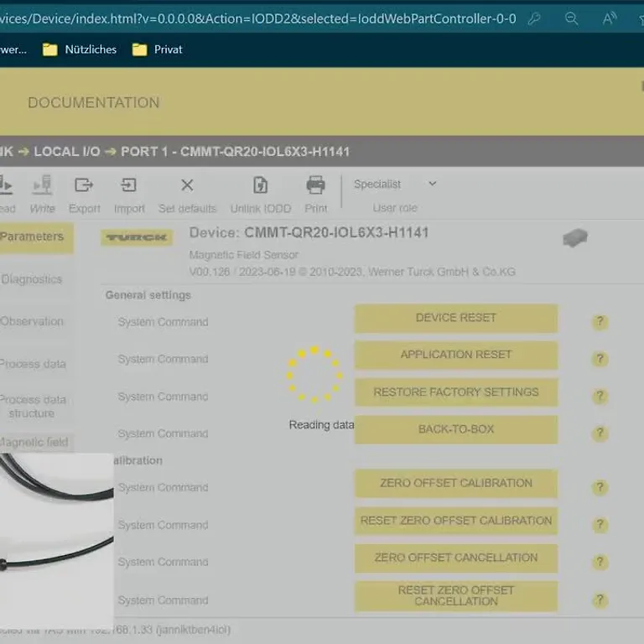This screenshot has width=644, height=644.
Task: Click help icon beside BACK-TO-BOX
Action: (600, 433)
